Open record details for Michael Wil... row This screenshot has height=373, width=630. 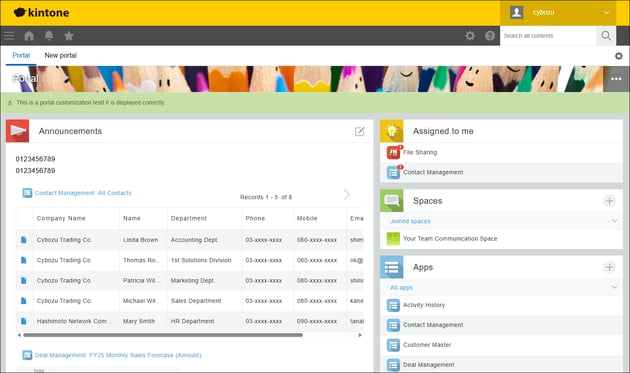pyautogui.click(x=24, y=301)
